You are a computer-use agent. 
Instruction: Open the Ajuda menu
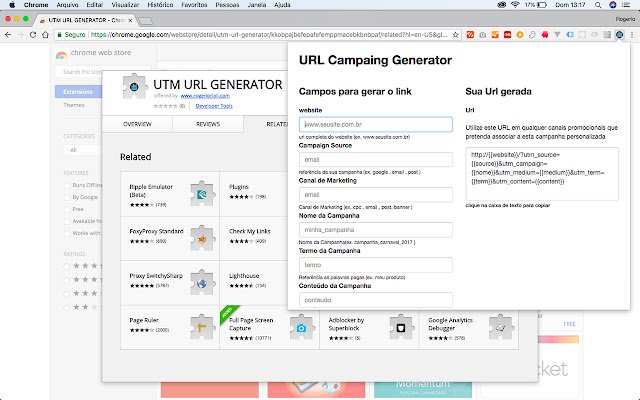click(282, 5)
